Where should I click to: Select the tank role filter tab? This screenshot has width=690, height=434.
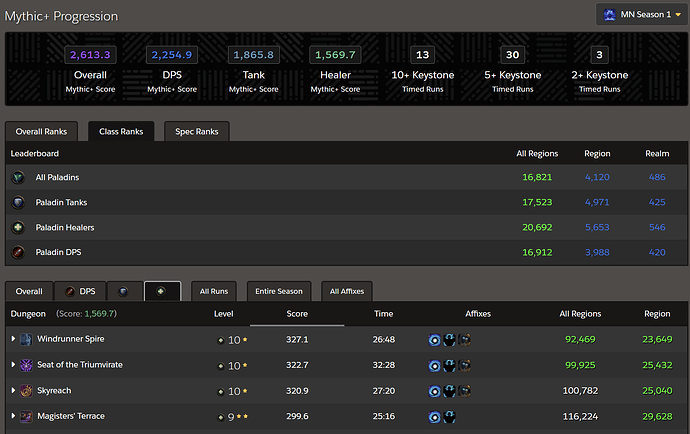tap(125, 291)
